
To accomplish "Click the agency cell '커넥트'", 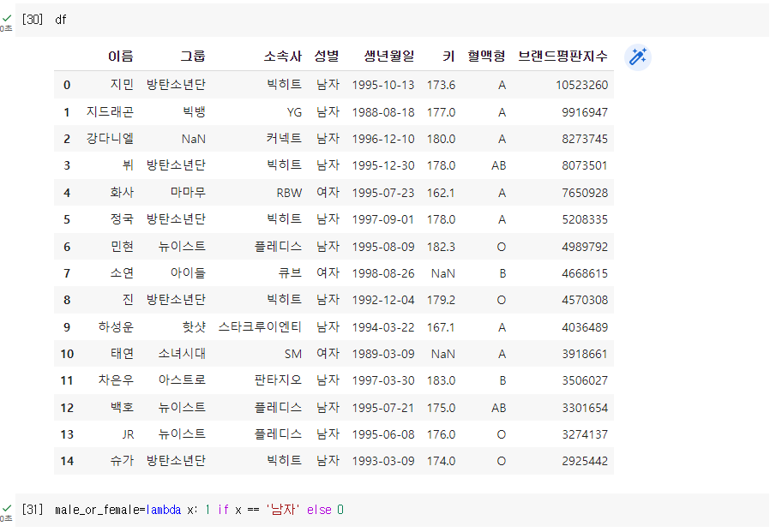I will click(284, 139).
